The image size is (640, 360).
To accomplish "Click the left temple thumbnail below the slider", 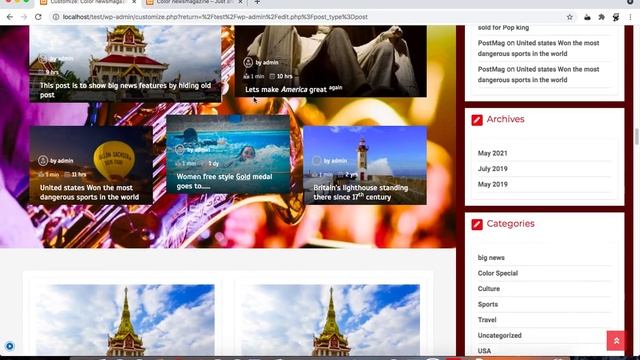I will click(x=125, y=320).
